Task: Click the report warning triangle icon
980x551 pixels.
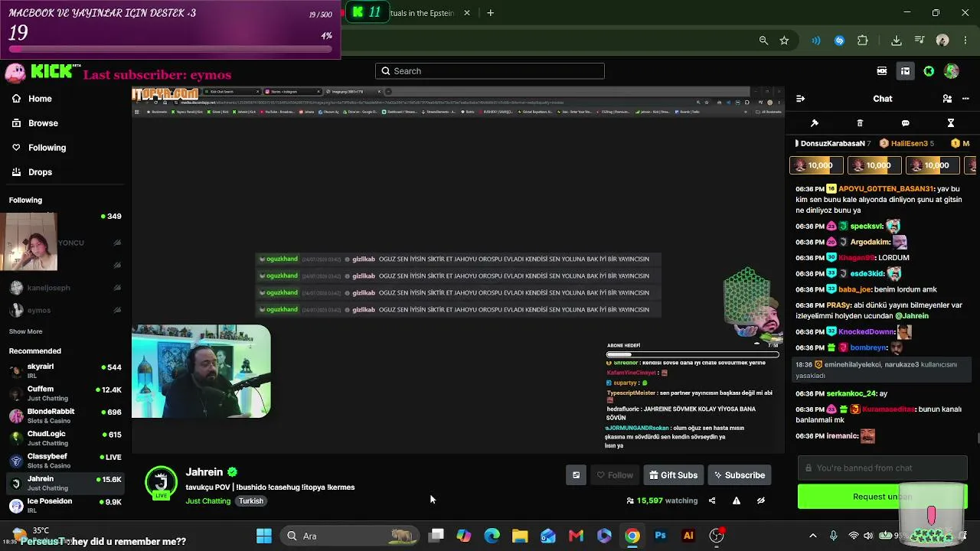Action: coord(737,500)
